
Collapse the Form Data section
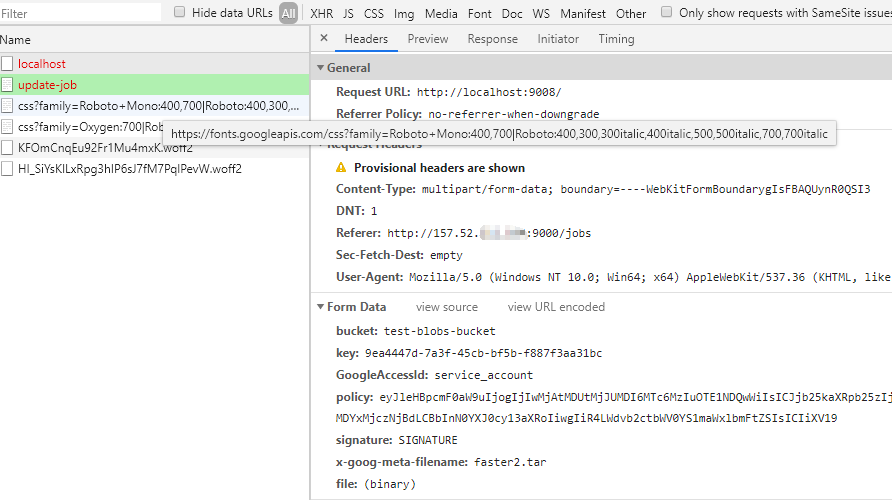pos(320,307)
